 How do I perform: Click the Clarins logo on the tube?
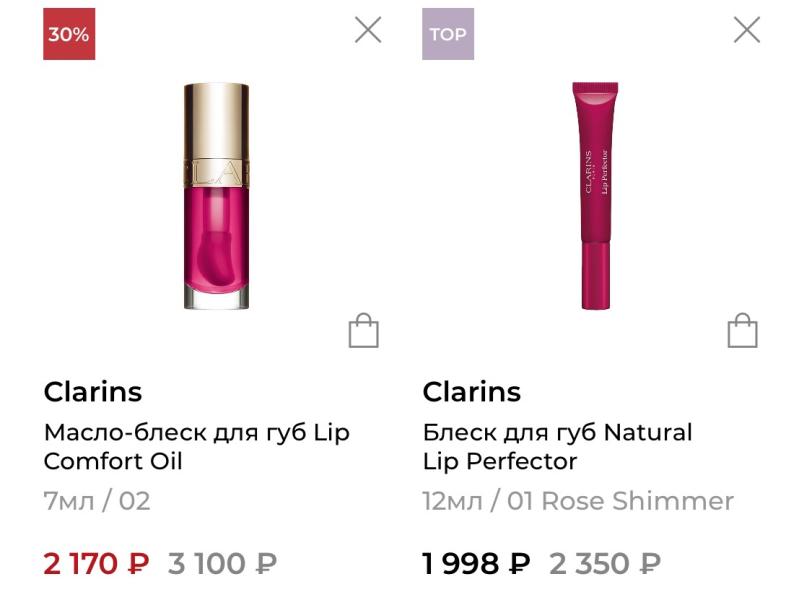point(589,172)
